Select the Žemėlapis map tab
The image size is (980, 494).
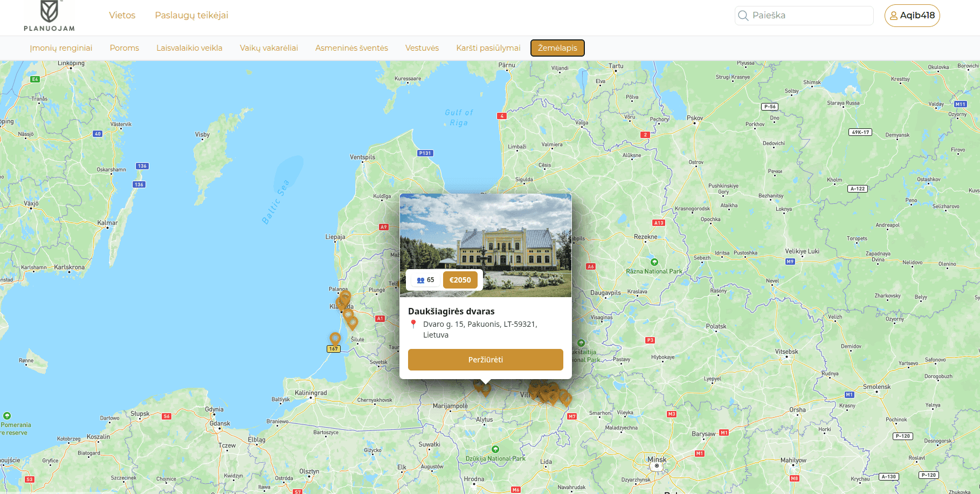[x=557, y=48]
